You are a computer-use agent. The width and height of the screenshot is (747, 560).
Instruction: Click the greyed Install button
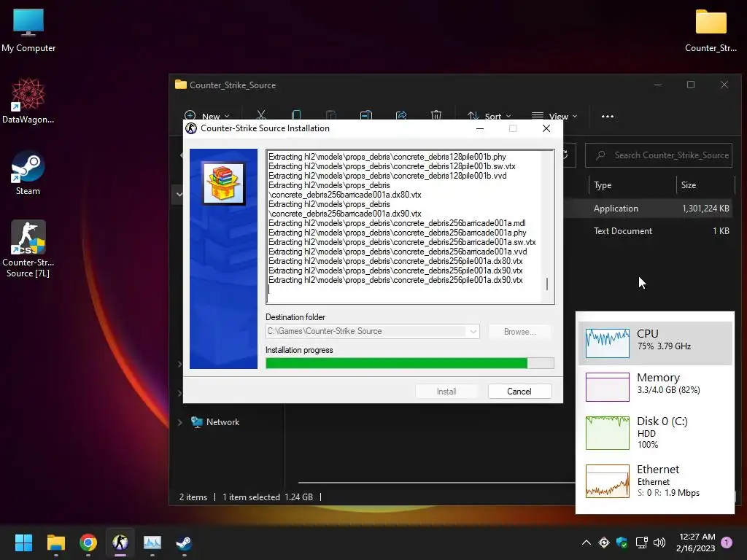click(446, 392)
